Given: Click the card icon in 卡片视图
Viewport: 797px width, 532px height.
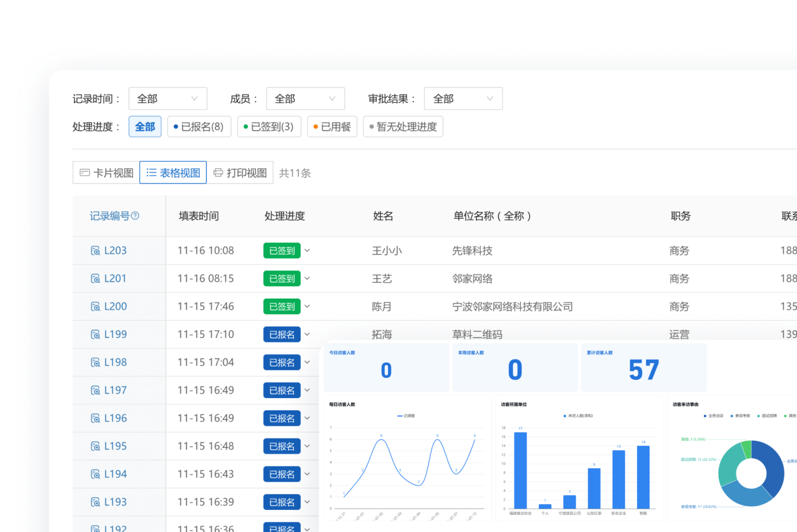Looking at the screenshot, I should click(x=85, y=173).
